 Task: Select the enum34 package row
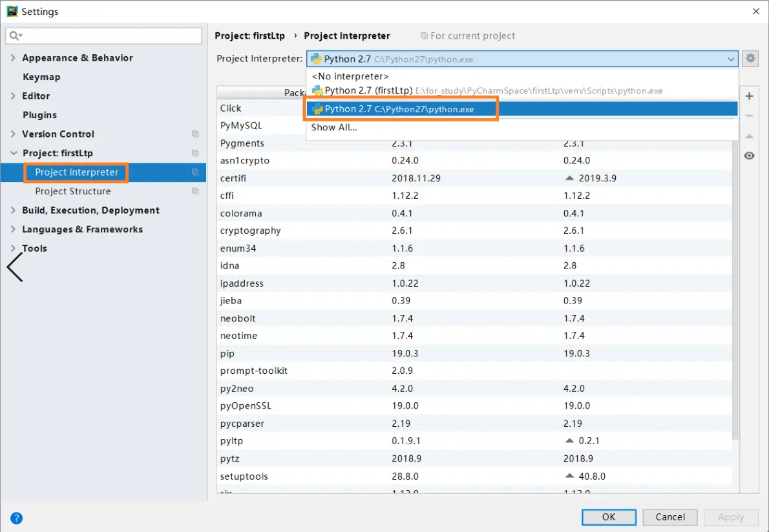pyautogui.click(x=475, y=249)
